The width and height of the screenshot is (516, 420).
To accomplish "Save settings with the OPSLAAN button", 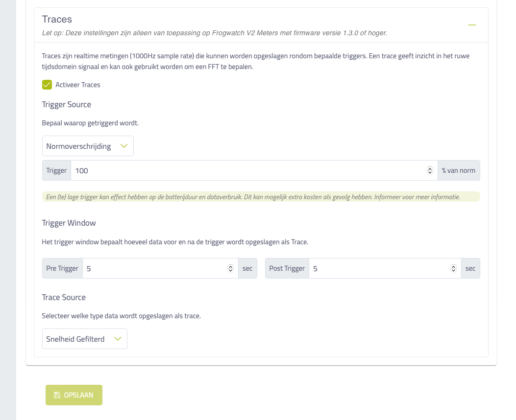I will point(74,395).
